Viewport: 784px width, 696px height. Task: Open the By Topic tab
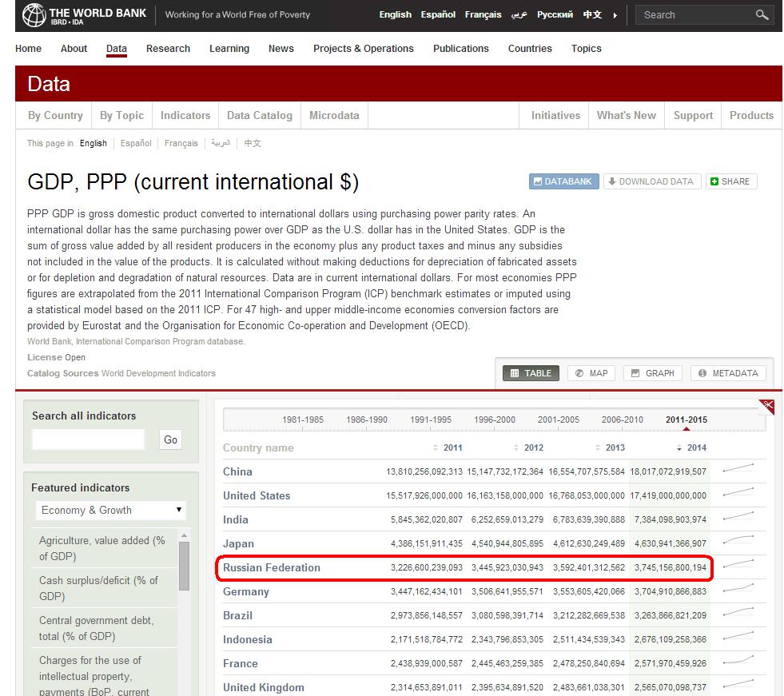tap(121, 116)
